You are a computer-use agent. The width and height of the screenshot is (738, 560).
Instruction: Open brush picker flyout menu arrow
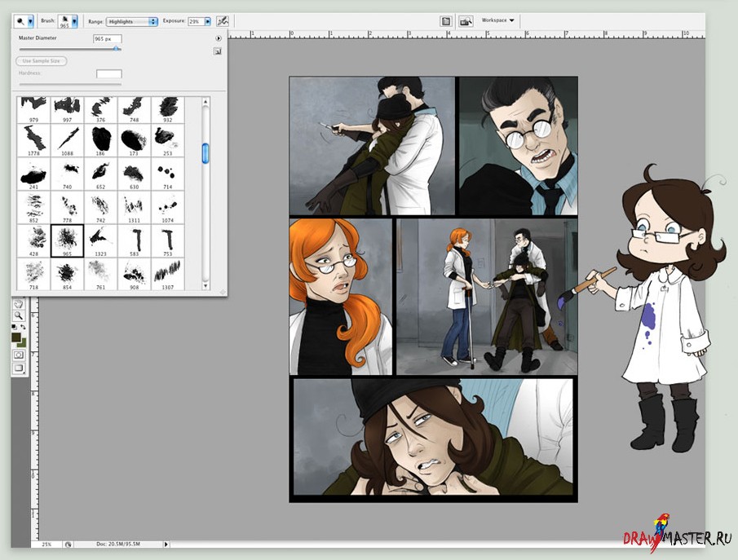(x=218, y=38)
